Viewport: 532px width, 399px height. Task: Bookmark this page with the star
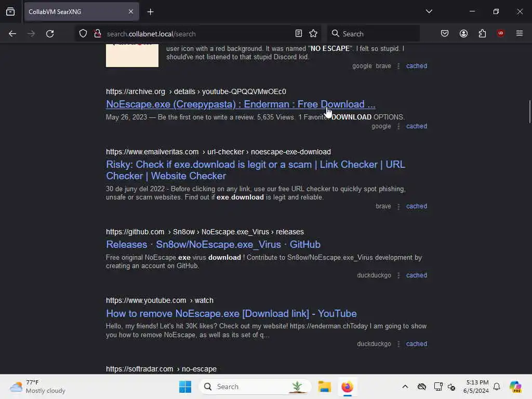313,33
